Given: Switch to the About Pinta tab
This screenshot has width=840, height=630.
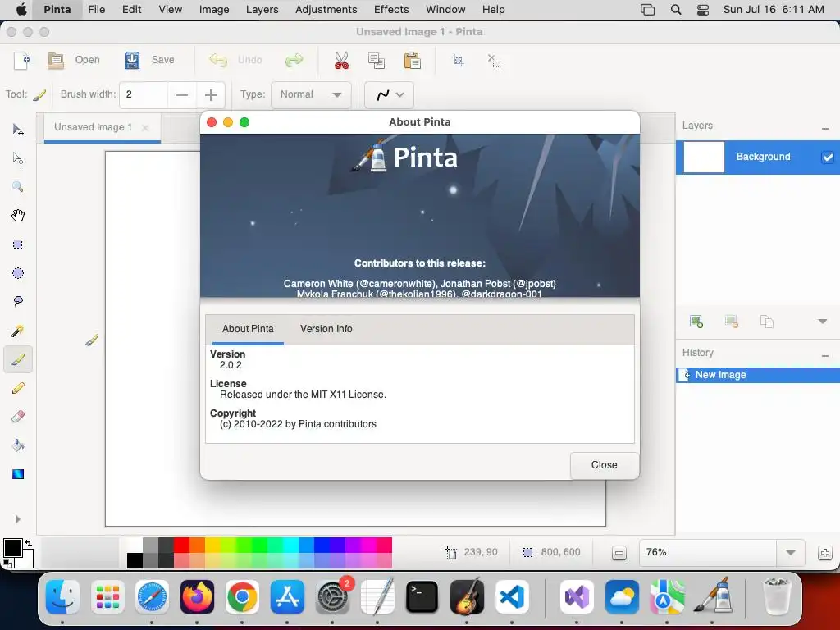Looking at the screenshot, I should (248, 329).
